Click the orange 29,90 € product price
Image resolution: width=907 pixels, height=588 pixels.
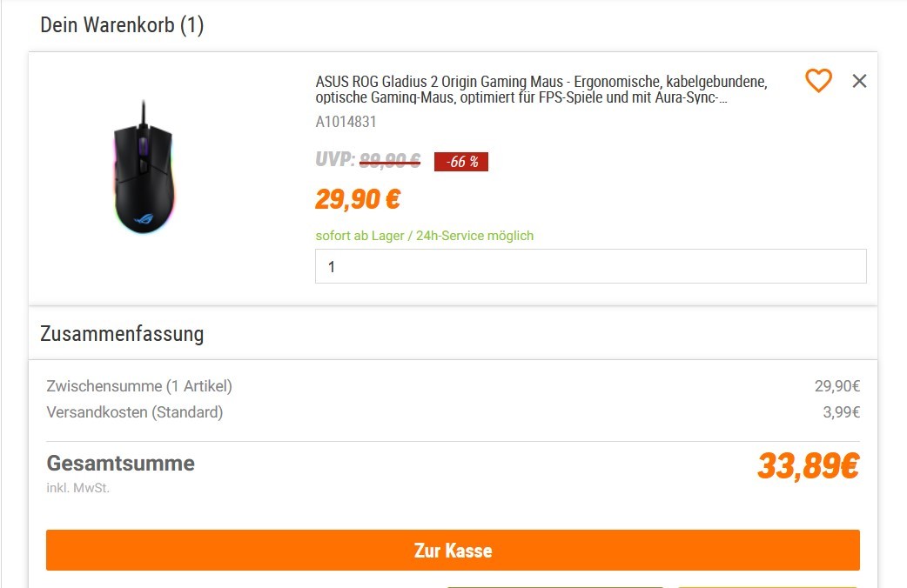tap(358, 199)
